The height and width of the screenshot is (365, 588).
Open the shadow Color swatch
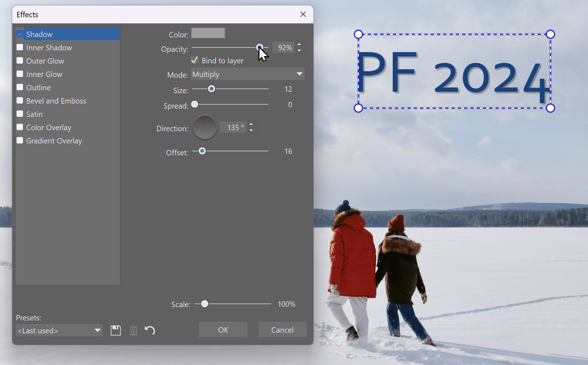click(x=208, y=33)
